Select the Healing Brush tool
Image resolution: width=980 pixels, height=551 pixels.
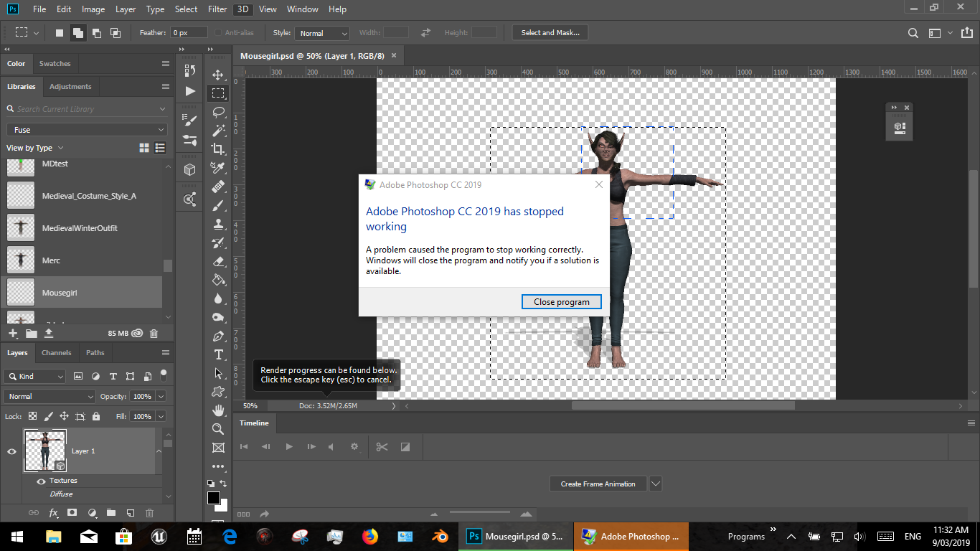pos(218,187)
